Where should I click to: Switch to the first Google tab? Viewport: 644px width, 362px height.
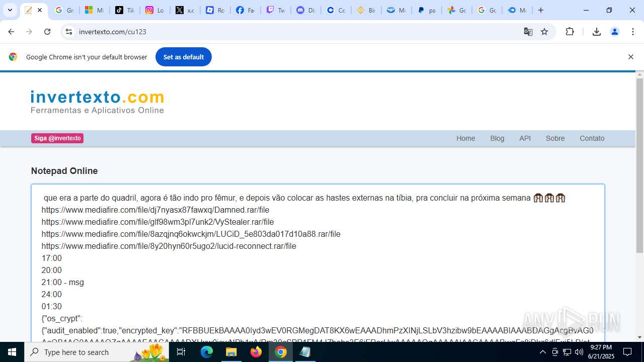64,10
